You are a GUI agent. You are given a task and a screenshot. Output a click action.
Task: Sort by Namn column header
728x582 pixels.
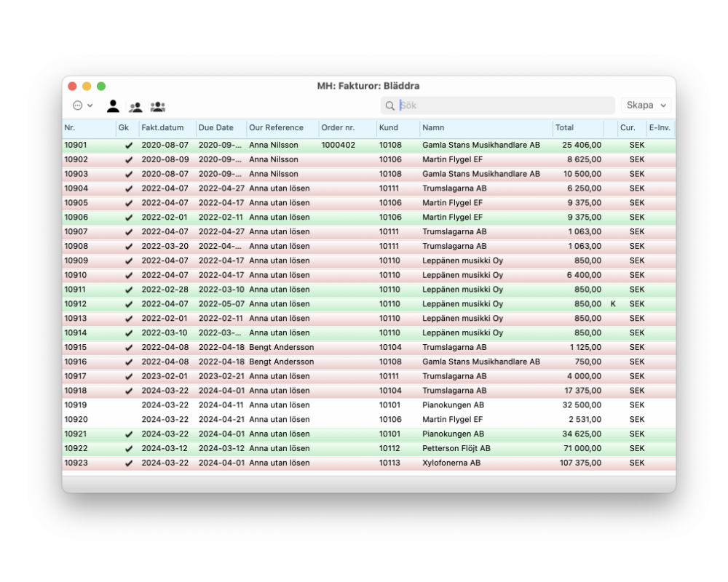coord(486,127)
